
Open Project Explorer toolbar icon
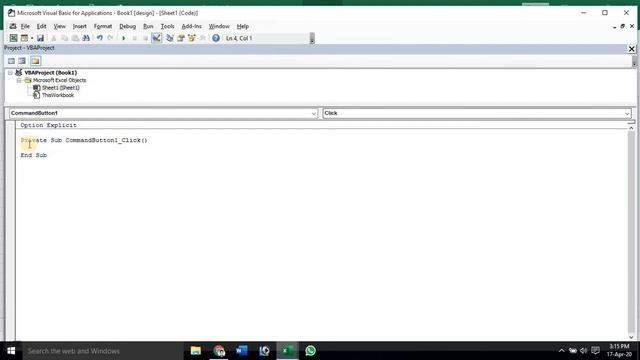click(170, 38)
